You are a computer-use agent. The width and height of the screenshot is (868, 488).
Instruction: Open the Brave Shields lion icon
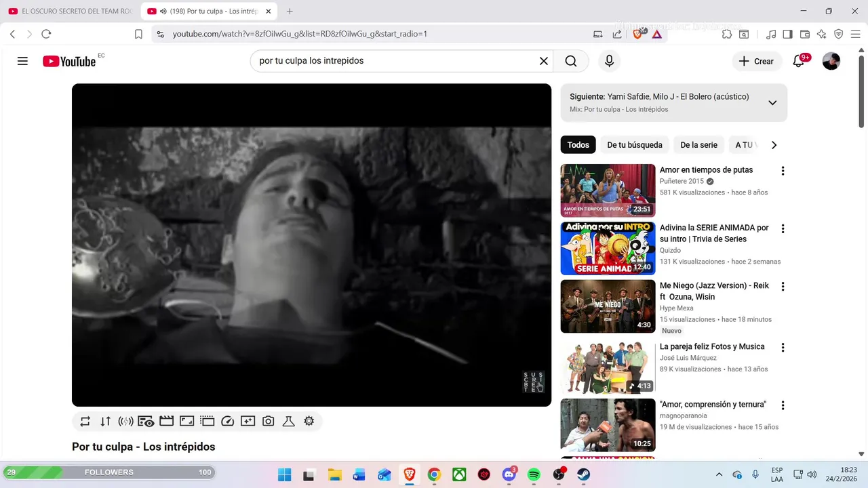coord(637,34)
